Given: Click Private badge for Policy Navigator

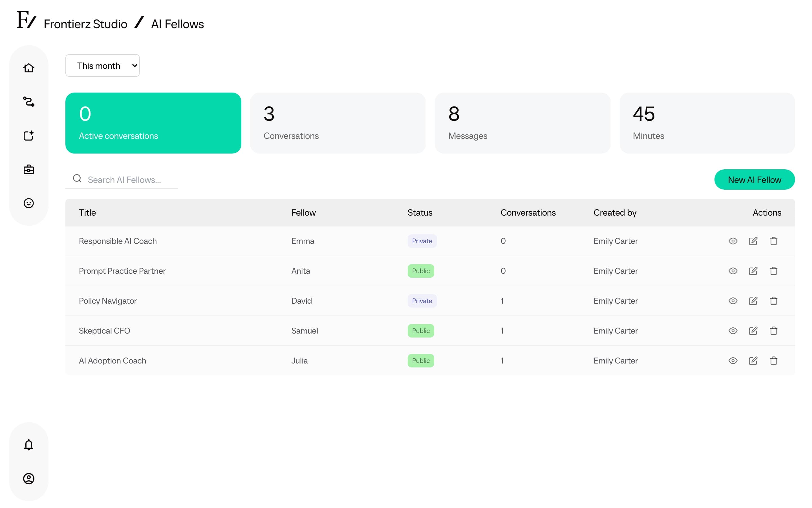Looking at the screenshot, I should coord(422,301).
